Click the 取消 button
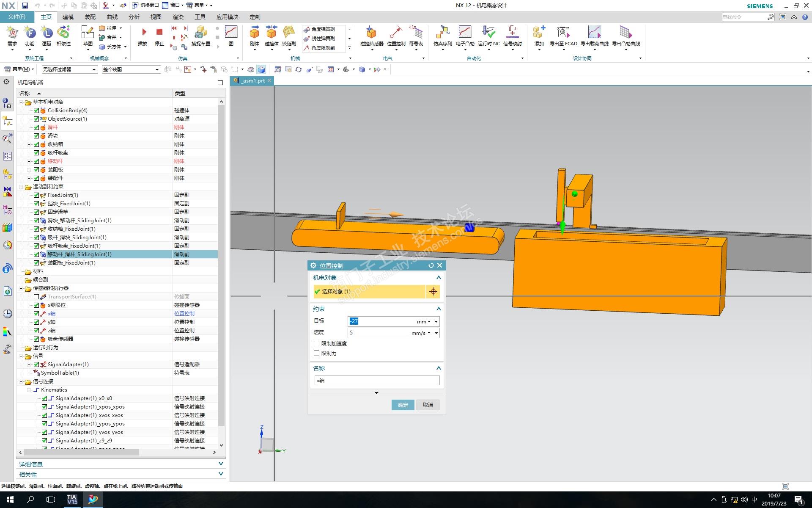This screenshot has height=508, width=812. tap(428, 405)
